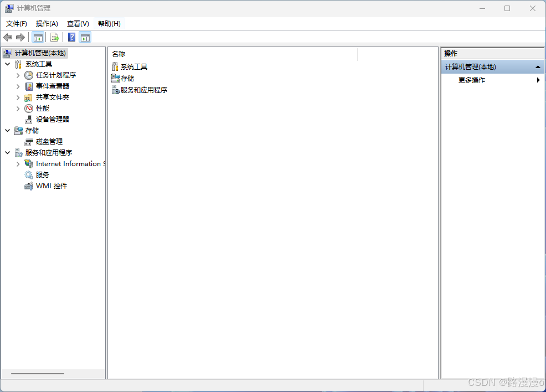Collapse the 系统工具 tree node

coord(8,64)
